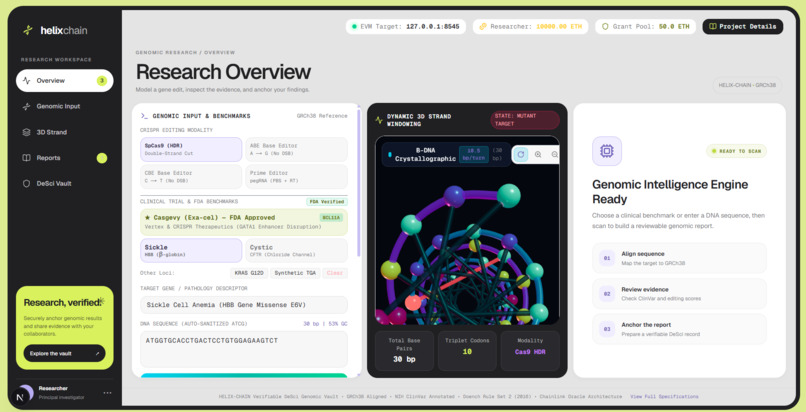Screen dimensions: 806x412
Task: Click the Reports notification badge
Action: click(x=102, y=158)
